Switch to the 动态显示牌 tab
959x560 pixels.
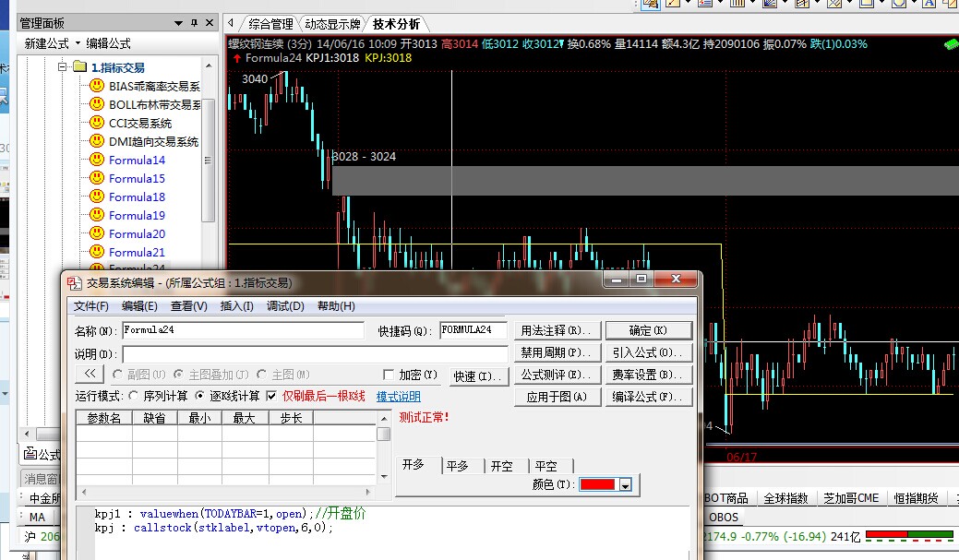[333, 24]
